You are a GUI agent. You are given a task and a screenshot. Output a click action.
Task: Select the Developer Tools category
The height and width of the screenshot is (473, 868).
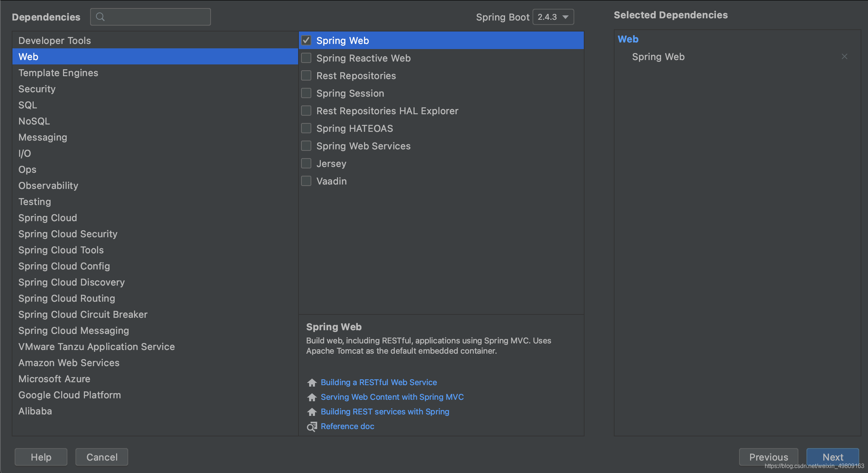pos(155,40)
